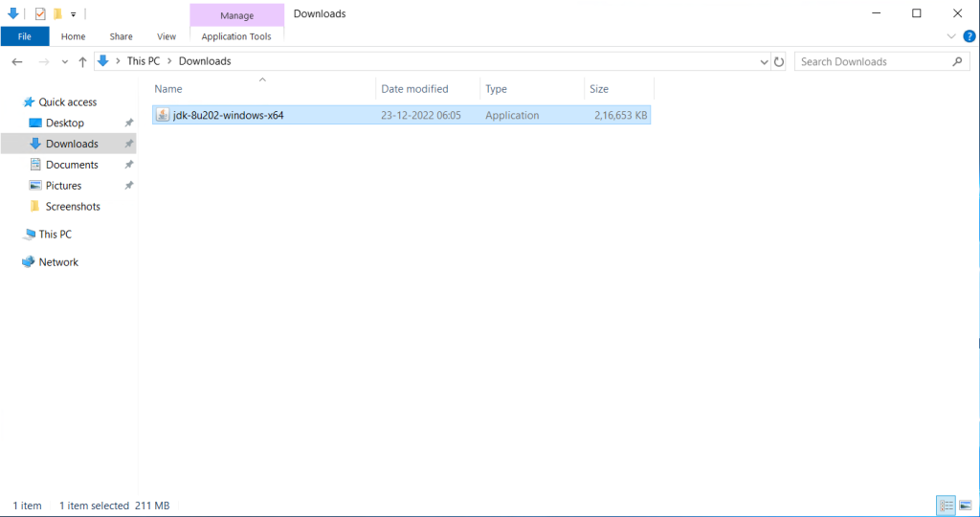Open Quick access in navigation pane
980x517 pixels.
pos(68,101)
